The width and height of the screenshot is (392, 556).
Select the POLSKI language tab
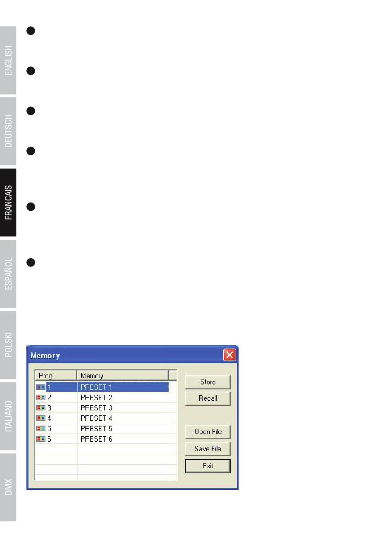pyautogui.click(x=8, y=345)
